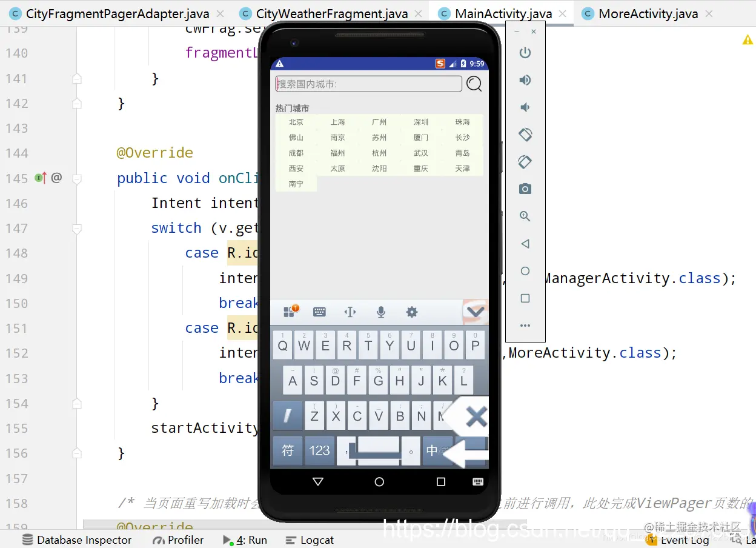This screenshot has height=548, width=756.
Task: Click the 搜索国内城市 search input field
Action: (x=369, y=84)
